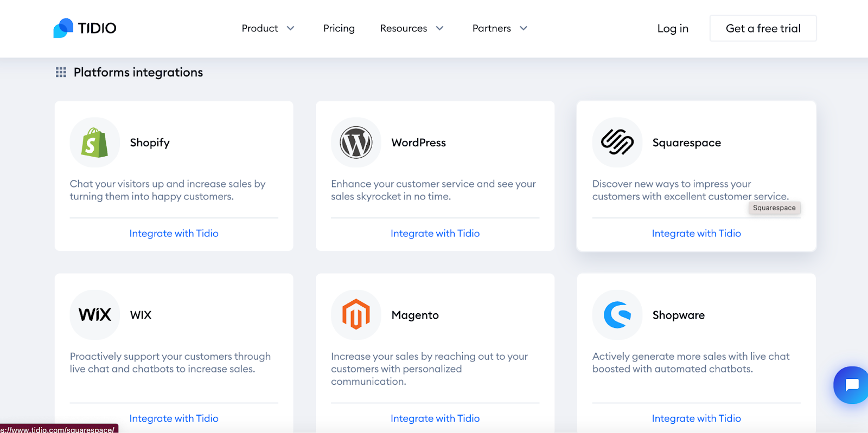Click the Log in link
Screen dimensions: 868x433
[x=673, y=29]
